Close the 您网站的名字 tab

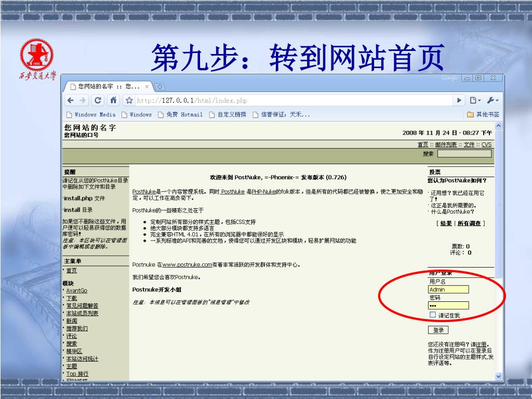[x=147, y=87]
